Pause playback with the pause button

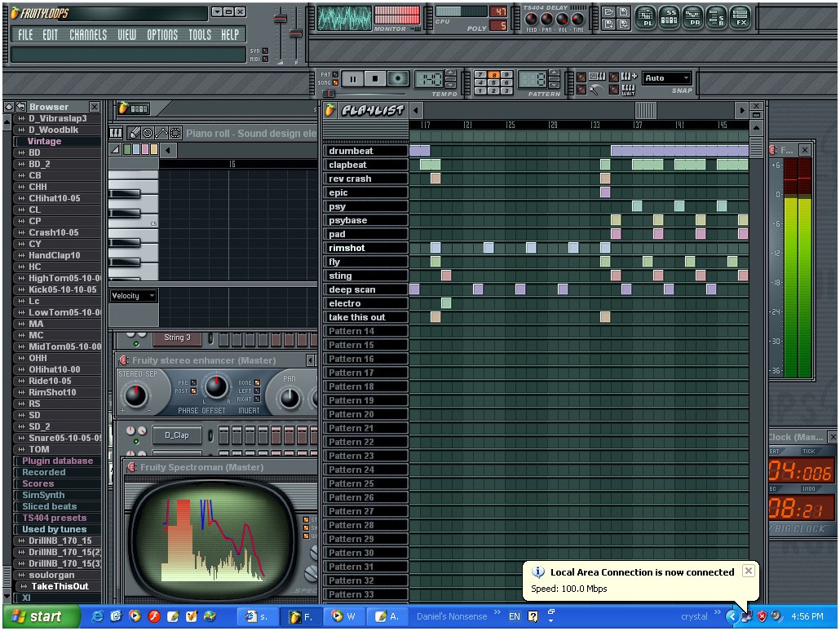click(353, 79)
